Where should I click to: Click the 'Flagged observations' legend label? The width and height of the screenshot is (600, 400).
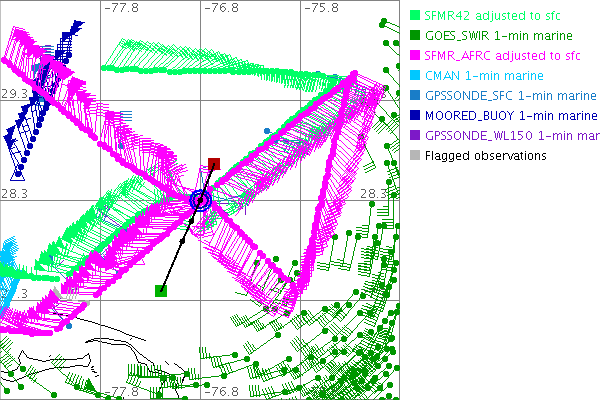pyautogui.click(x=486, y=156)
